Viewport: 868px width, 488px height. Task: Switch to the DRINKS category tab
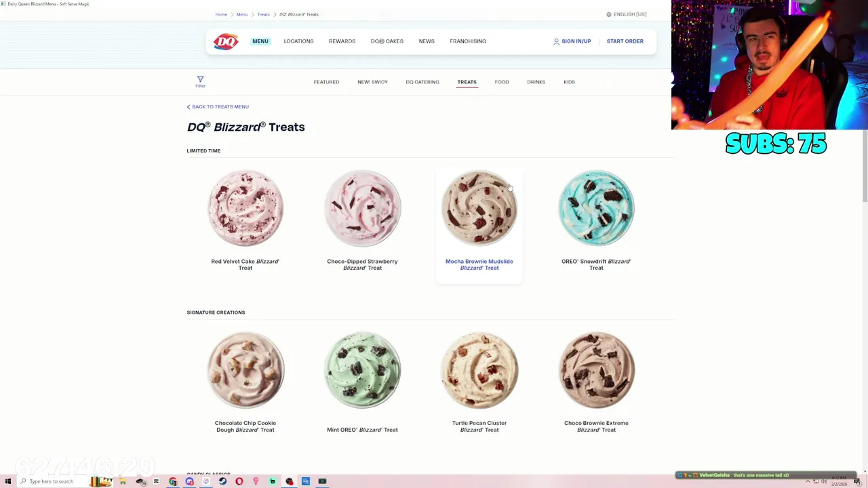pos(536,82)
